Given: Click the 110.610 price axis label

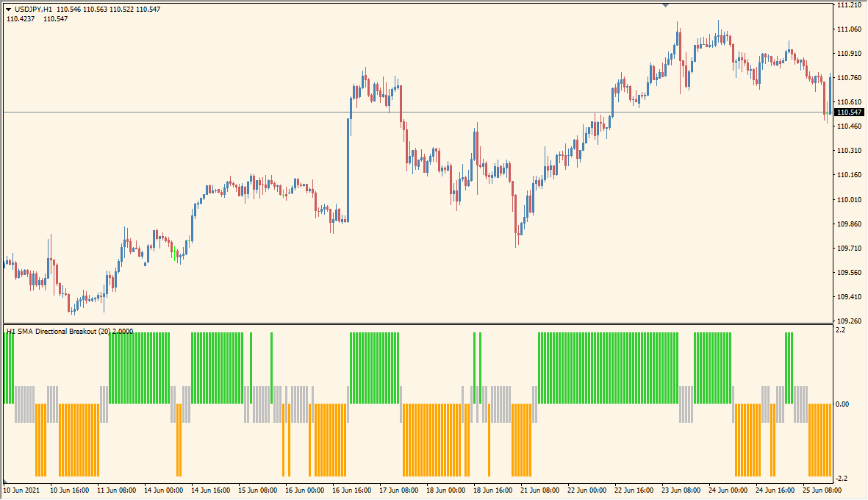Looking at the screenshot, I should coord(849,102).
